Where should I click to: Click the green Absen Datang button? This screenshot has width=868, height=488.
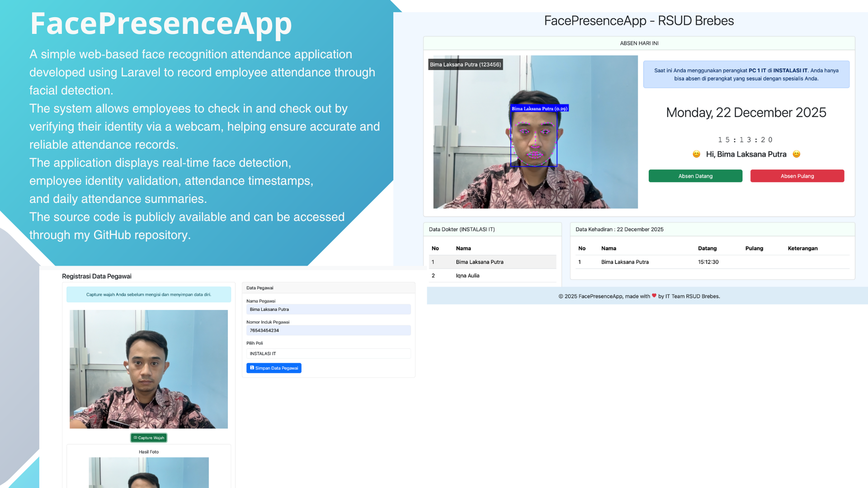tap(695, 176)
